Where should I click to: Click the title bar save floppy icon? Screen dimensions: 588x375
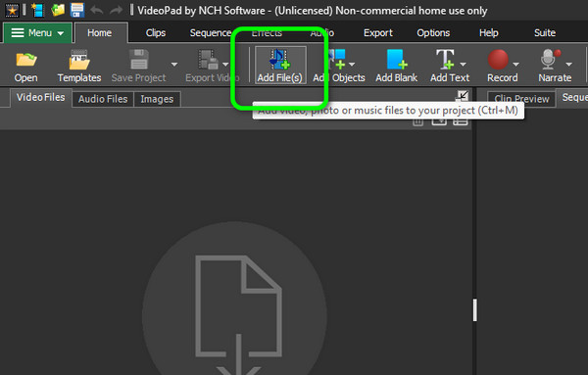77,10
